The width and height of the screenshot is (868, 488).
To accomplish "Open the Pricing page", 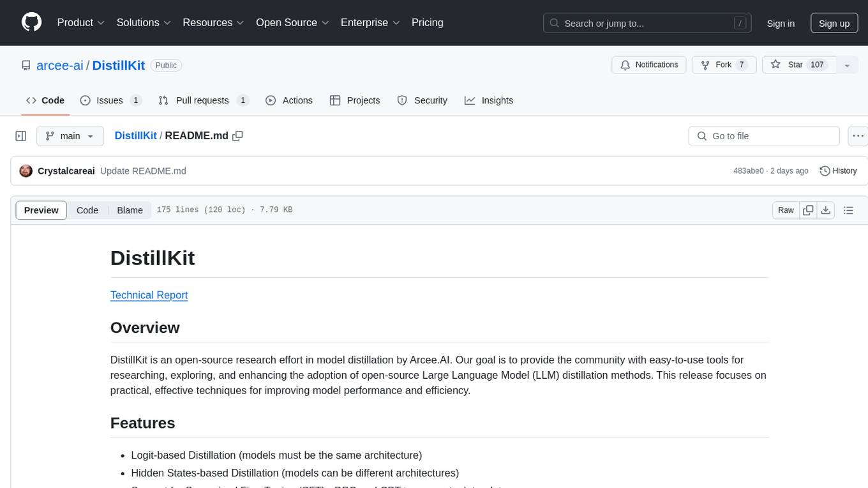I will [428, 22].
